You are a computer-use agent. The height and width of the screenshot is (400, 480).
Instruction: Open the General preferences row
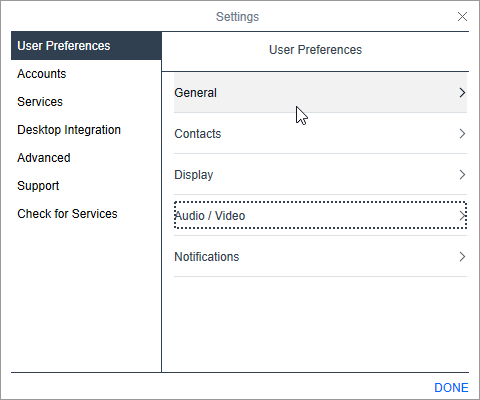320,93
